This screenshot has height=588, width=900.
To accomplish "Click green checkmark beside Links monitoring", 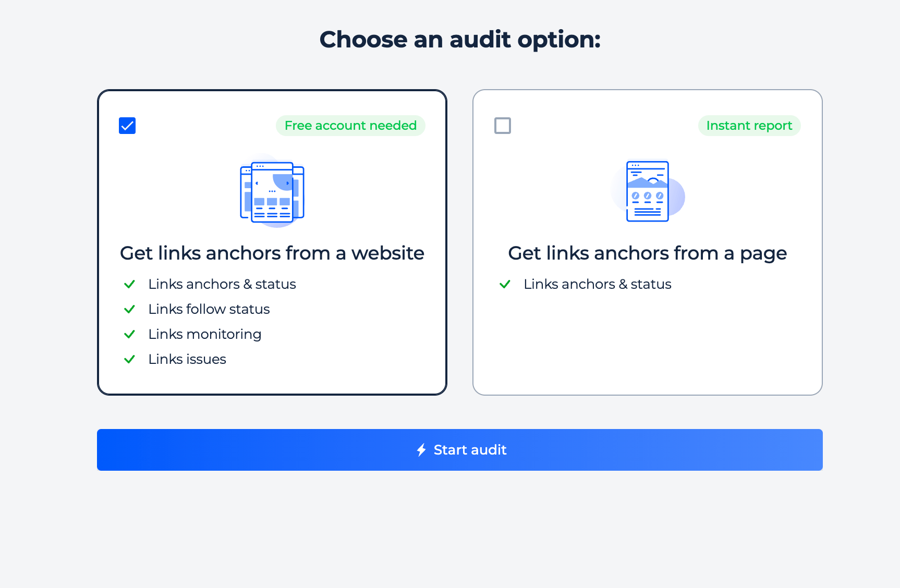I will coord(129,334).
